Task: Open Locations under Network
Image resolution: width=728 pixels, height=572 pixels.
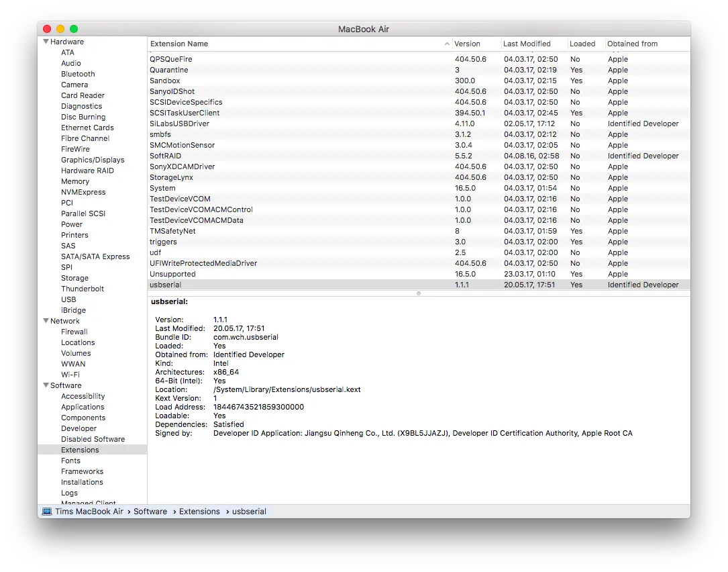Action: coord(78,342)
